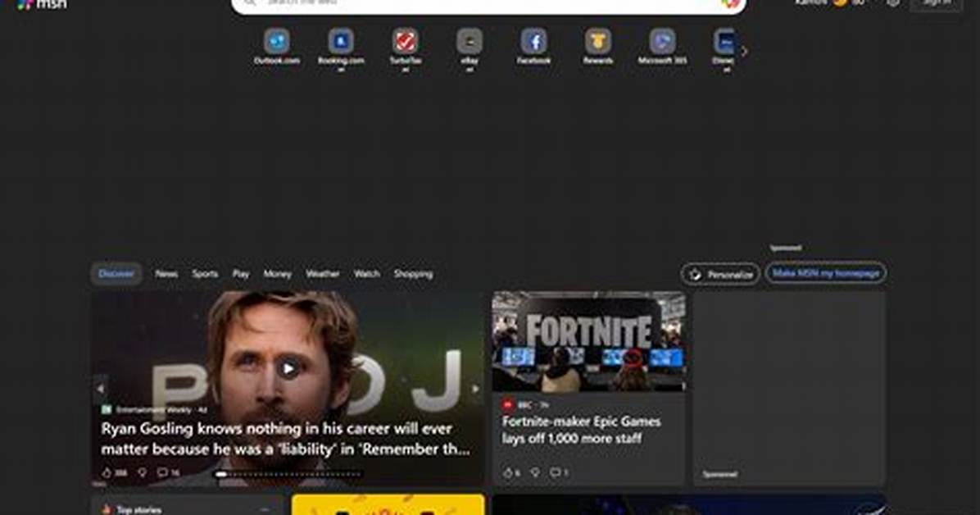Switch to the Money tab
Viewport: 980px width, 515px height.
(277, 273)
